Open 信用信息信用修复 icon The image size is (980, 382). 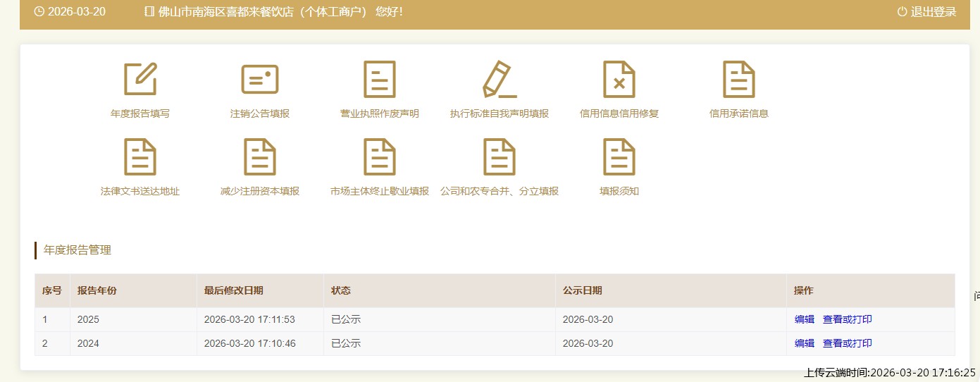click(619, 79)
